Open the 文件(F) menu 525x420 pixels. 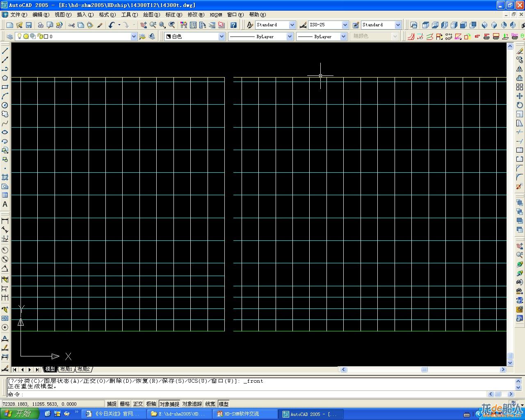[x=18, y=15]
